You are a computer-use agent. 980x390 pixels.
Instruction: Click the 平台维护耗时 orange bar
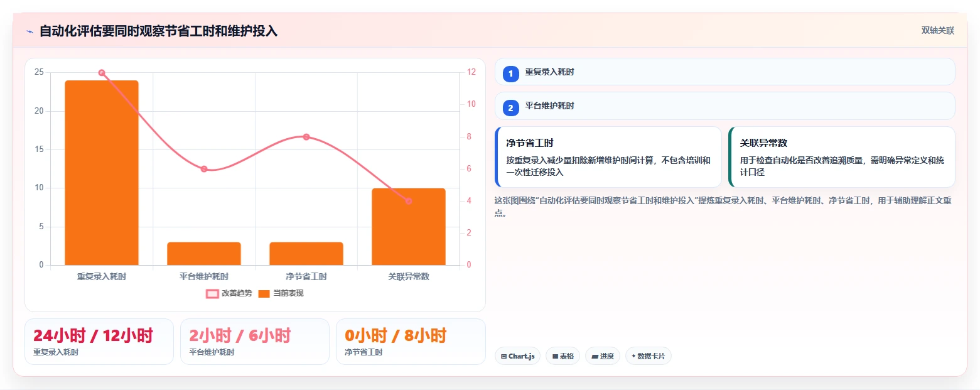[x=204, y=254]
